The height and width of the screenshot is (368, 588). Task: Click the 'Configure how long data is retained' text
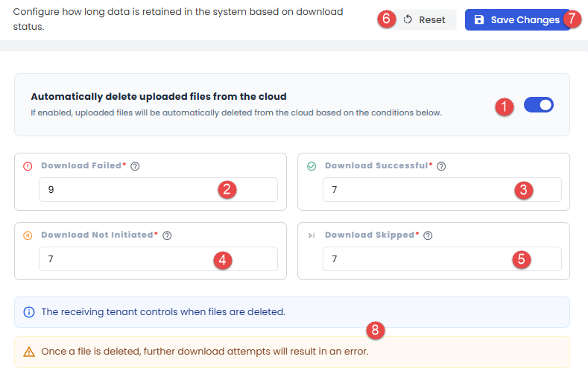click(178, 19)
